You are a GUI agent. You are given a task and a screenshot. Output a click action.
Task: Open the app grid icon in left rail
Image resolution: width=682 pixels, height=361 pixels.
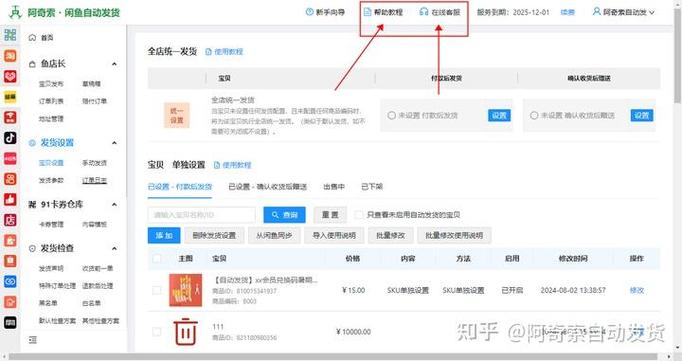10,35
